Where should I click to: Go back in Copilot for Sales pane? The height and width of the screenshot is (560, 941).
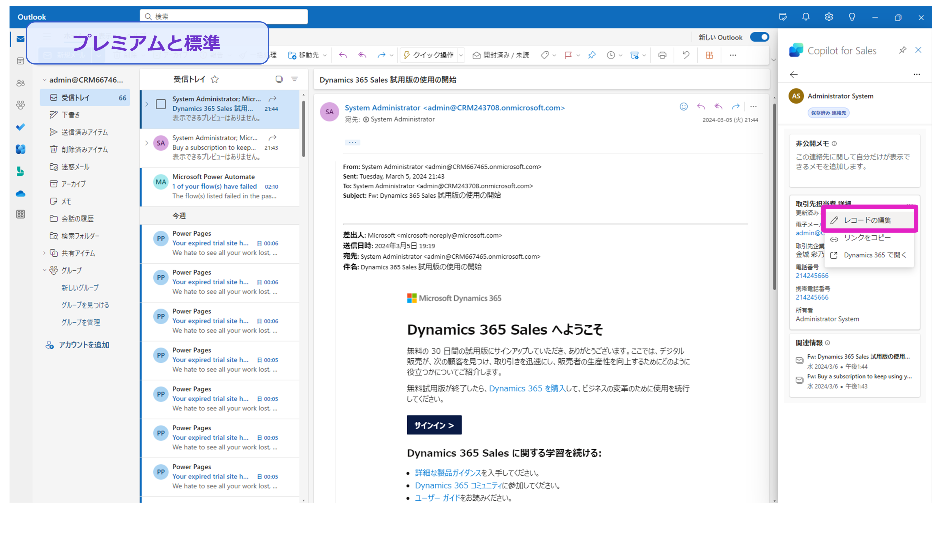794,75
